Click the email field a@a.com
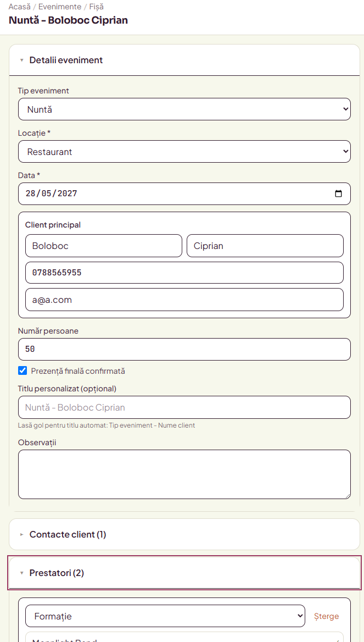The height and width of the screenshot is (642, 364). 184,300
